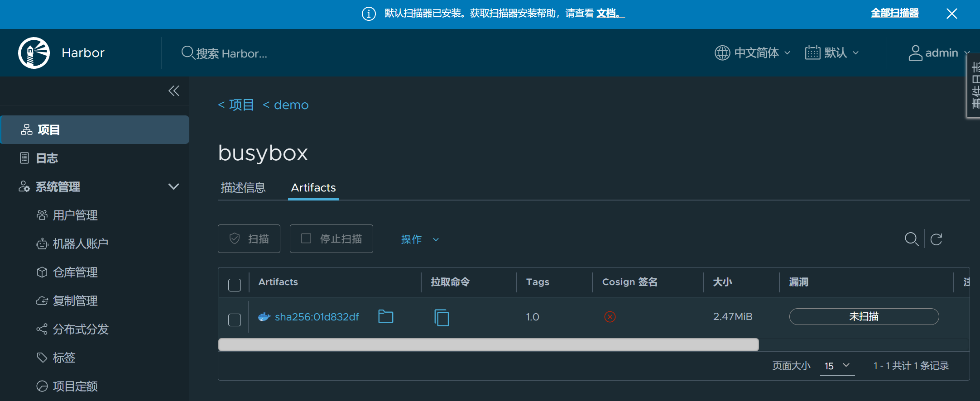Click the red Cosign unsigned icon

click(610, 317)
